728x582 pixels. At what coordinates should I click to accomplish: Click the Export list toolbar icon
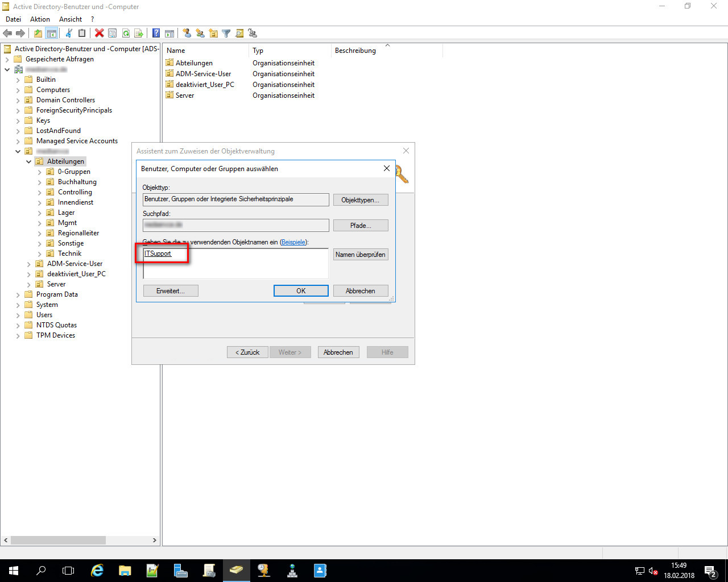pyautogui.click(x=138, y=34)
